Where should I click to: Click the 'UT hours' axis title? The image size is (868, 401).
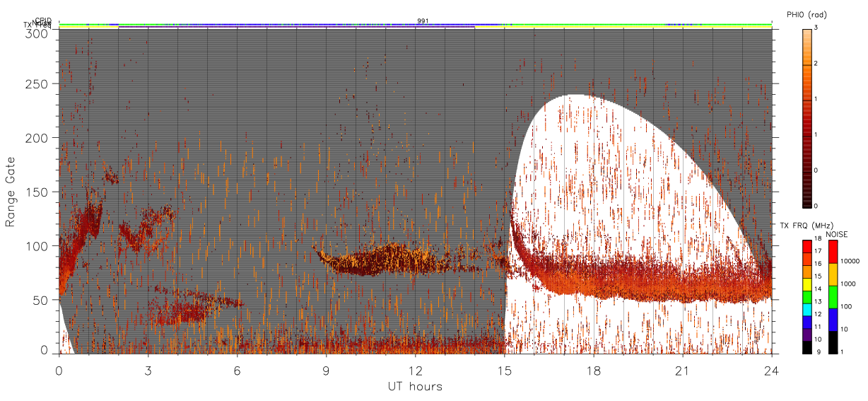point(415,386)
